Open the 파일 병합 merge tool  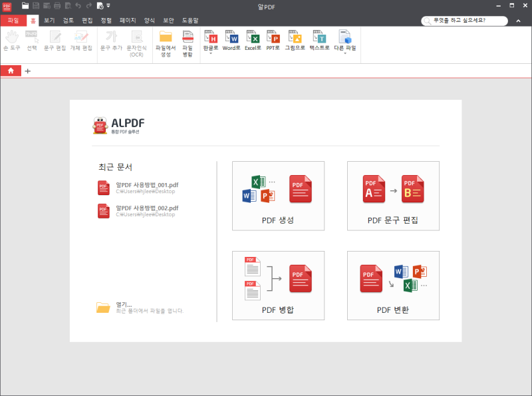[x=187, y=43]
